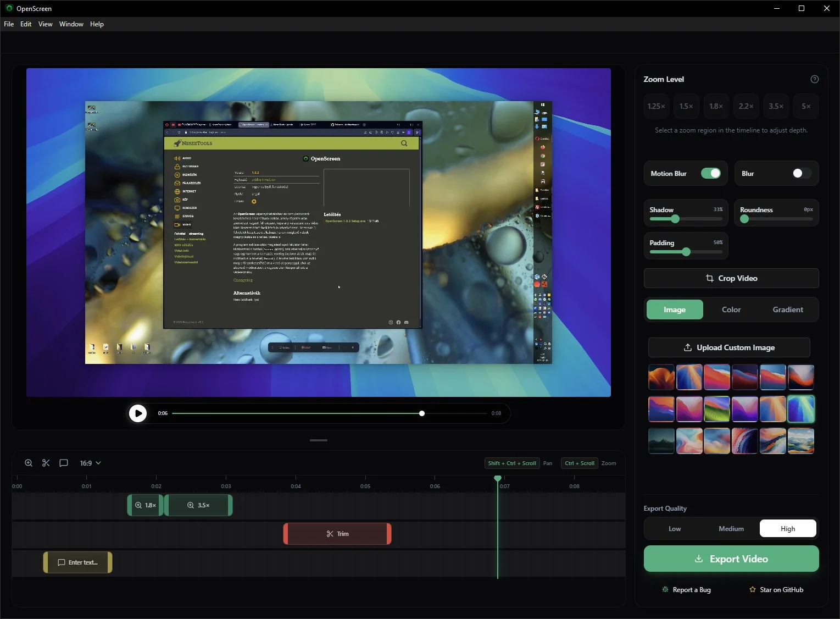840x619 pixels.
Task: Add a zoom region with magnifier icon
Action: pos(29,463)
